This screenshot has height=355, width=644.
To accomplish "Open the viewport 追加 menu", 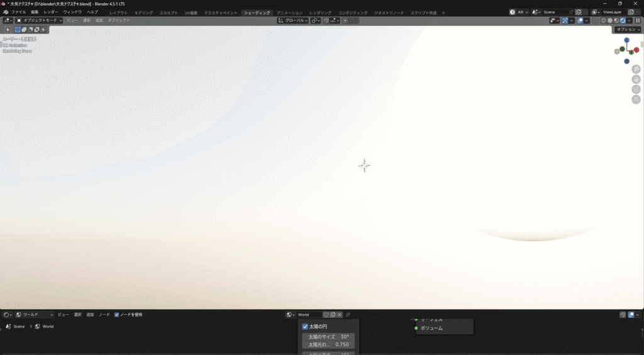I will [99, 21].
